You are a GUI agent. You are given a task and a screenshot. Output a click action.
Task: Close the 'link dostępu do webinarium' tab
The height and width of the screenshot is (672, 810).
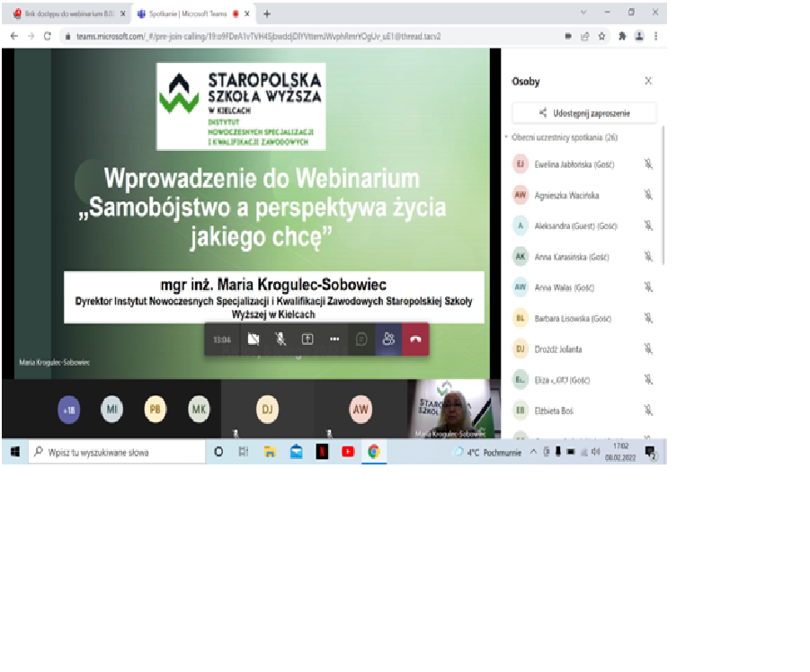(x=123, y=14)
